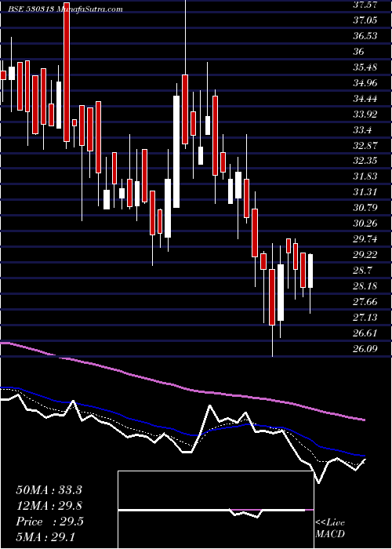The height and width of the screenshot is (549, 392).
Task: Click the 28.18 price level label
Action: (x=365, y=286)
